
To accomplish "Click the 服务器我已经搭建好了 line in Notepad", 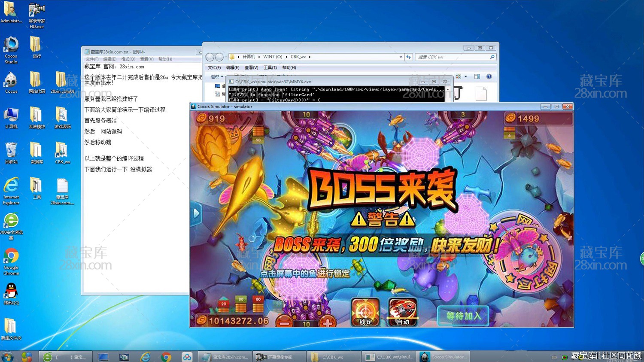I will (x=111, y=99).
